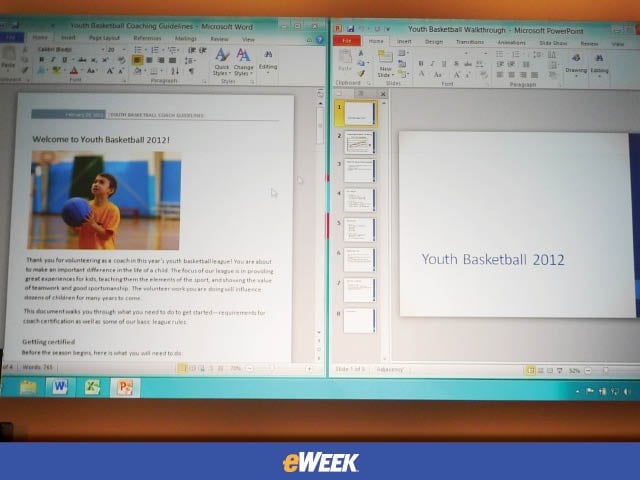Open the Word File tab
The width and height of the screenshot is (640, 480).
11,37
